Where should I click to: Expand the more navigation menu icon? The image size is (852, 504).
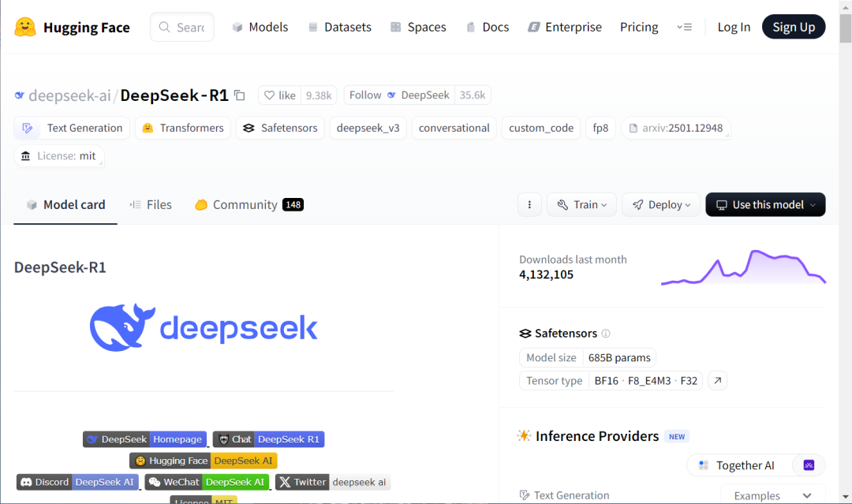[x=684, y=27]
